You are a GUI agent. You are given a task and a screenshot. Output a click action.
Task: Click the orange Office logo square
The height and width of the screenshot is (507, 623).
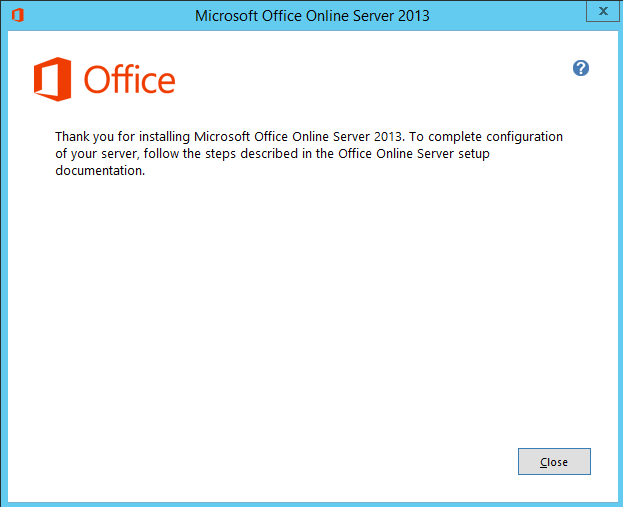[53, 79]
